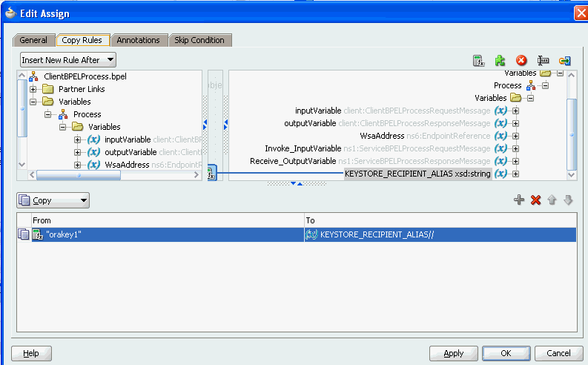The height and width of the screenshot is (365, 588).
Task: Click the From column header
Action: (168, 220)
